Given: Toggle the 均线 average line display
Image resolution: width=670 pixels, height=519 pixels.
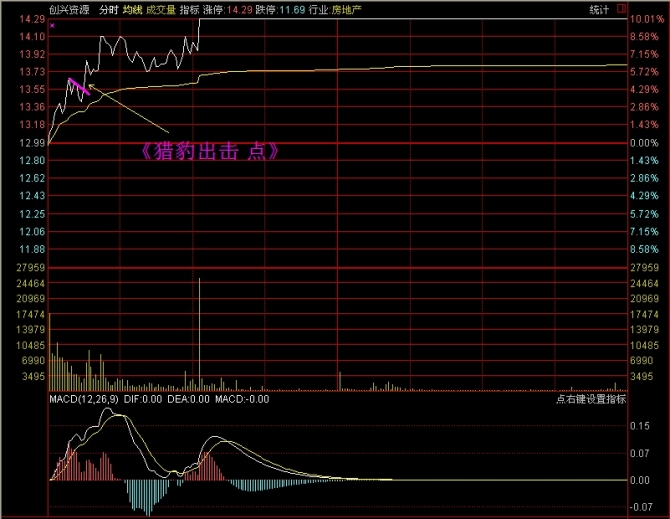Looking at the screenshot, I should [132, 9].
